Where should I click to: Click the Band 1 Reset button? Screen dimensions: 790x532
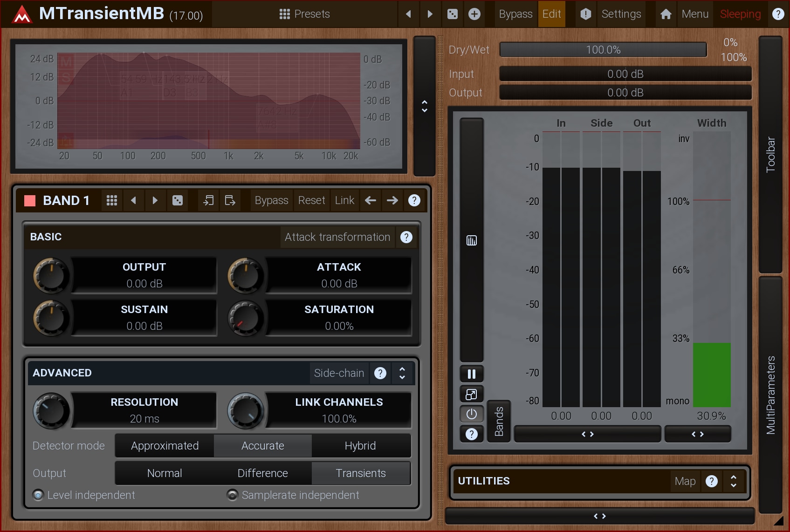pos(311,200)
